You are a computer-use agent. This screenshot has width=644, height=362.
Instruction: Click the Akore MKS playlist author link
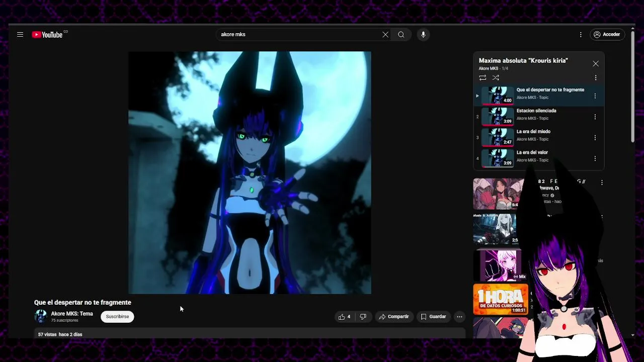(489, 68)
